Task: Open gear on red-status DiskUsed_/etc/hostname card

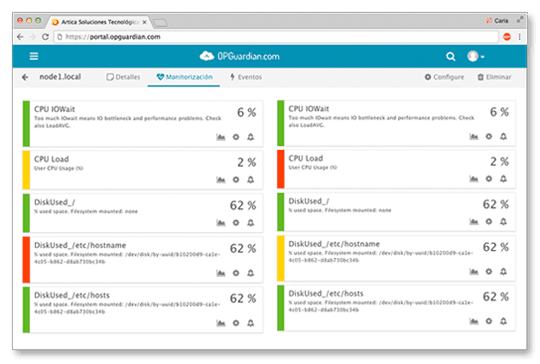Action: 236,273
